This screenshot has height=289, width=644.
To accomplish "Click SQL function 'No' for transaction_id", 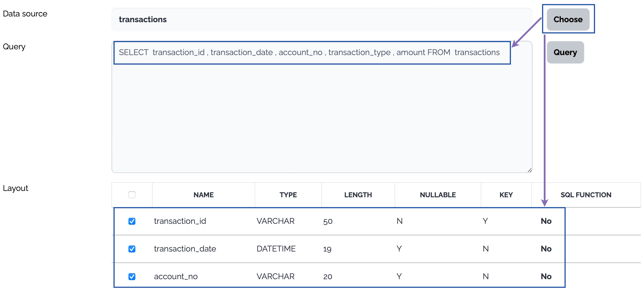I will (x=546, y=221).
